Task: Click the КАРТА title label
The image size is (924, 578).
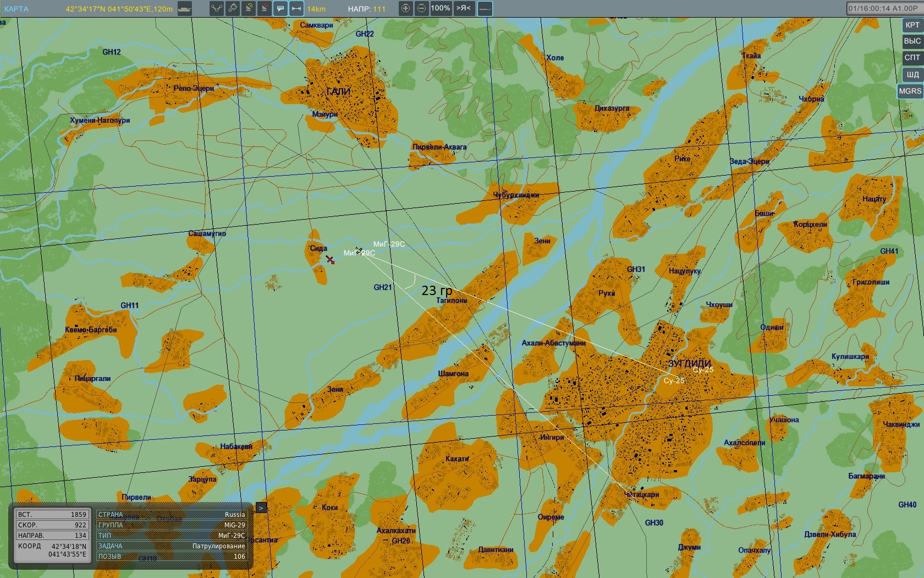Action: click(x=16, y=9)
